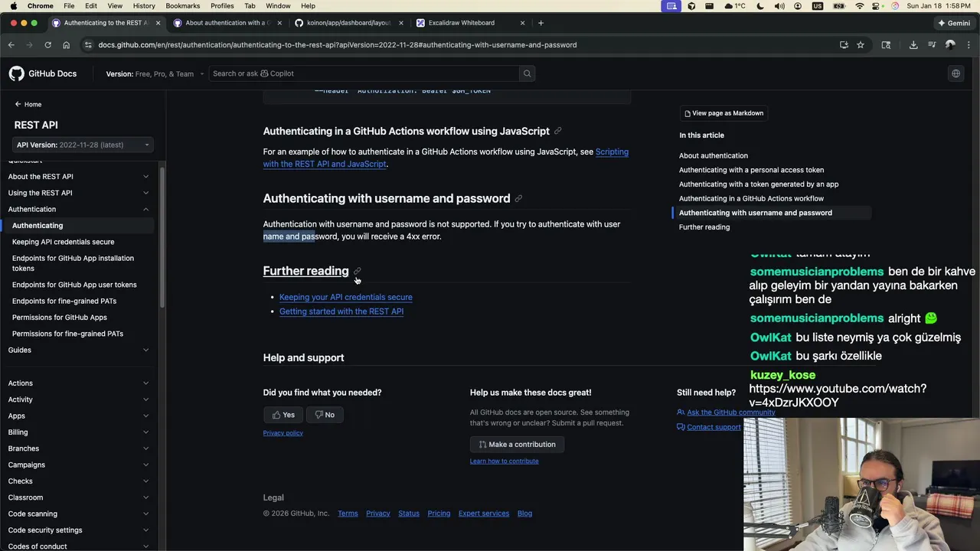Select Permissions for GitHub Apps sidebar item
Image resolution: width=980 pixels, height=551 pixels.
tap(59, 318)
